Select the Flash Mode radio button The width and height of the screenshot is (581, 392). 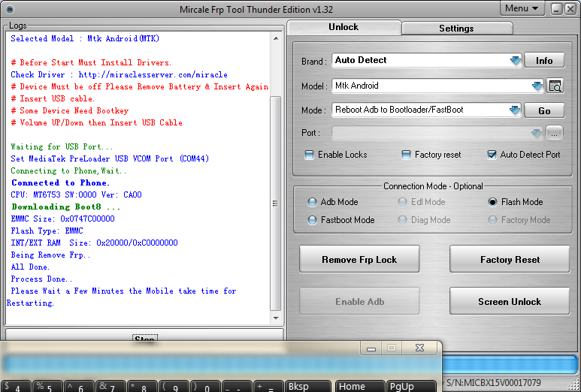492,202
